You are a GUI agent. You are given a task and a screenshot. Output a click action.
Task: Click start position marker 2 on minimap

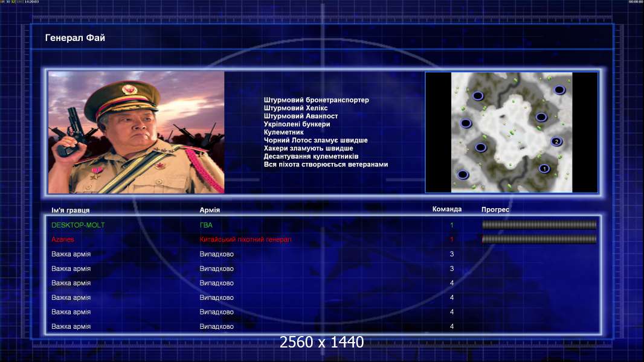pos(556,142)
